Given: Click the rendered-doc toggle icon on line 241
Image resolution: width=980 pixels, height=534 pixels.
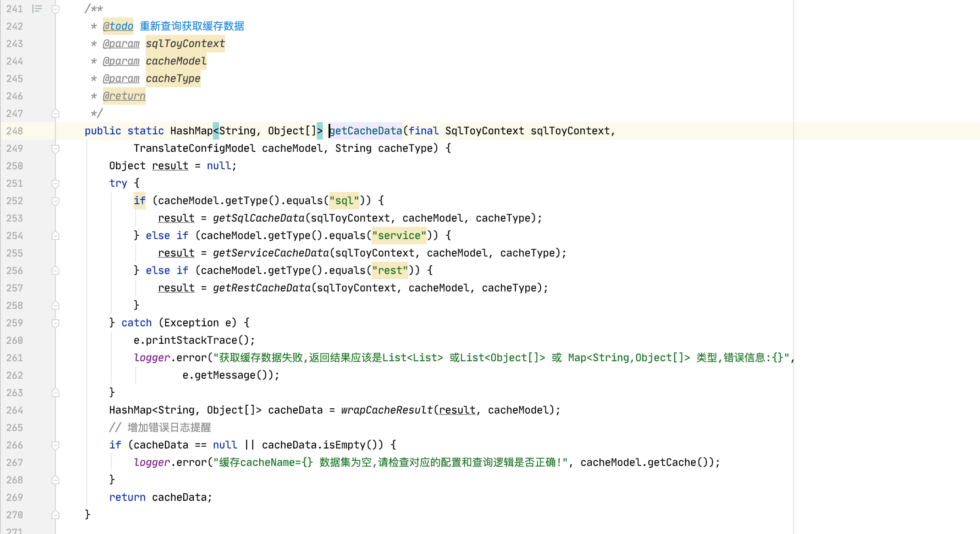Looking at the screenshot, I should (x=37, y=9).
